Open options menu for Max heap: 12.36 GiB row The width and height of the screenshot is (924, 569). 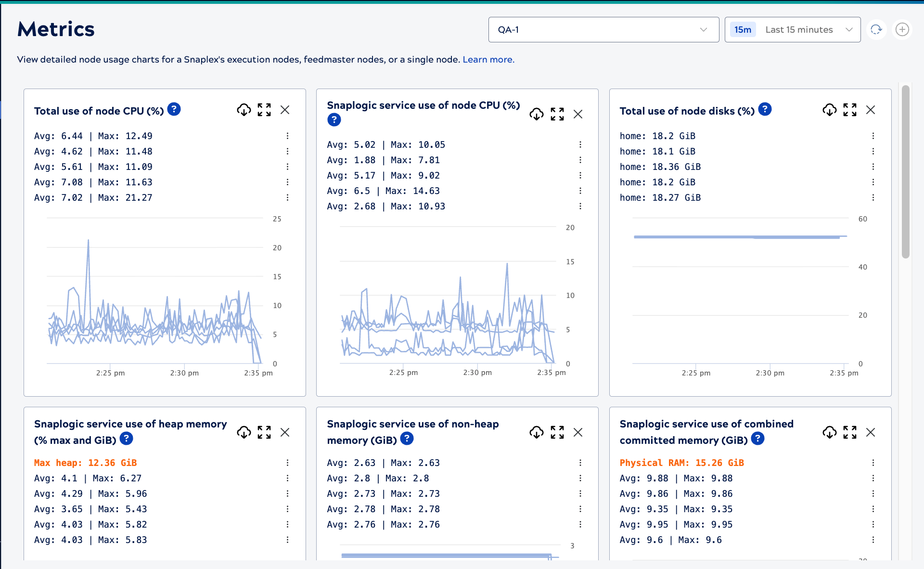[x=287, y=463]
